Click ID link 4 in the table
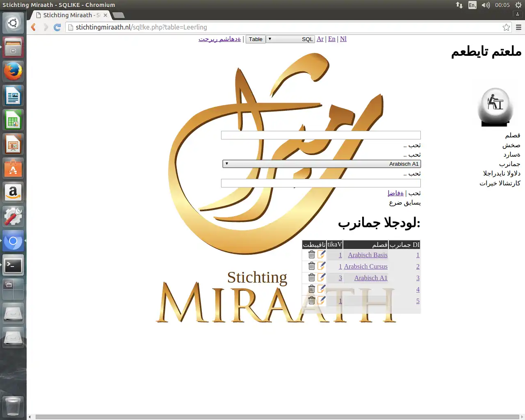Viewport: 525px width, 420px height. click(418, 290)
